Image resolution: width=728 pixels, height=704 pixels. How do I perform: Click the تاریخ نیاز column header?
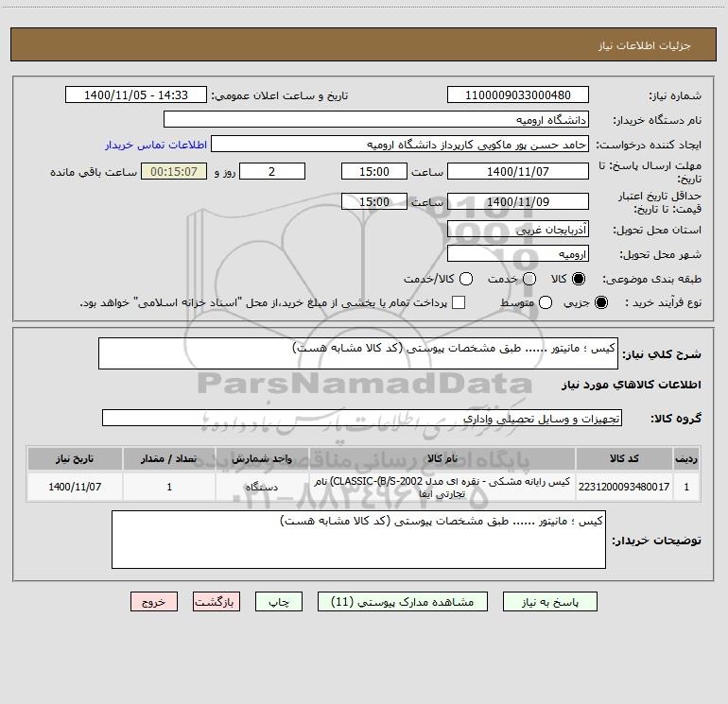(75, 458)
